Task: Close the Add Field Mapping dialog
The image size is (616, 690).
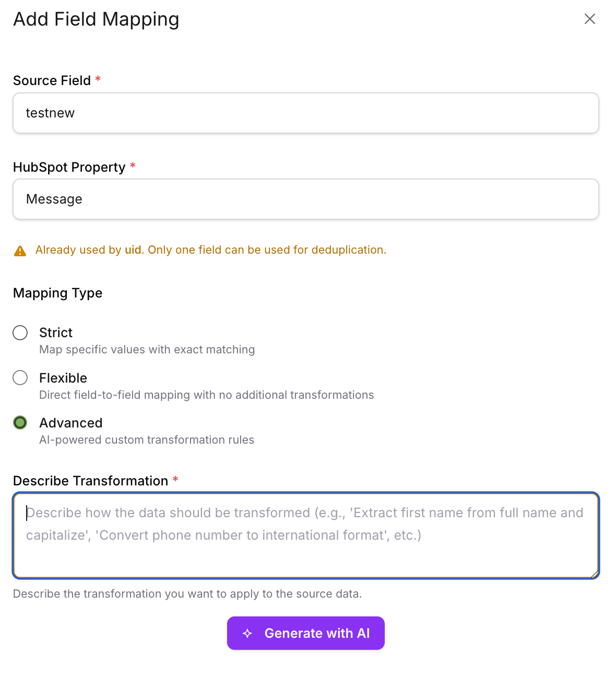Action: coord(589,19)
